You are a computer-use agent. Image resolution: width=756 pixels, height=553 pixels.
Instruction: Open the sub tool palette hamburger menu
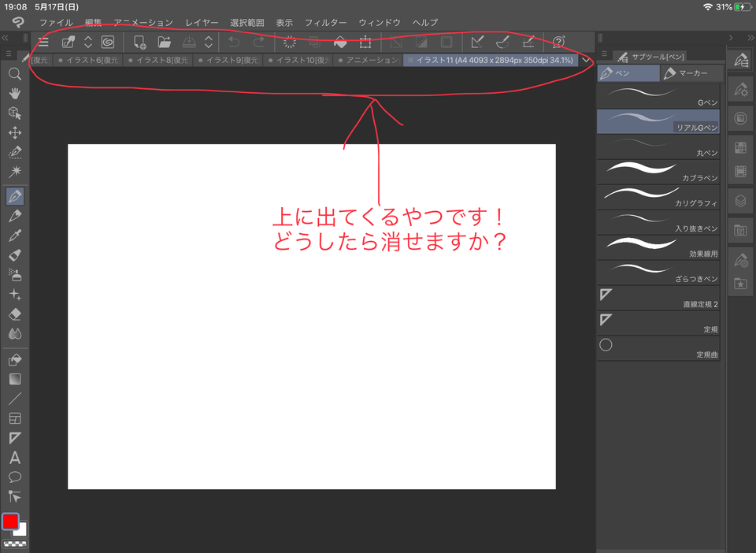604,54
